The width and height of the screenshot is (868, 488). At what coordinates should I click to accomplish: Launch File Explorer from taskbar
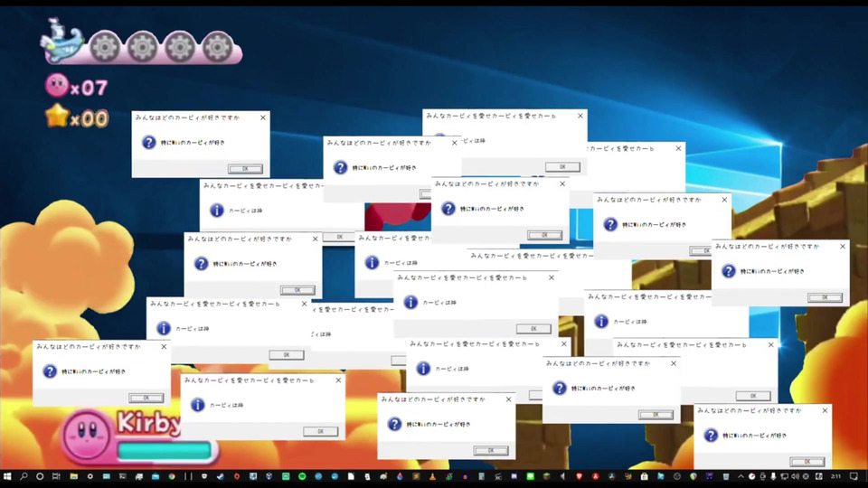pyautogui.click(x=73, y=476)
